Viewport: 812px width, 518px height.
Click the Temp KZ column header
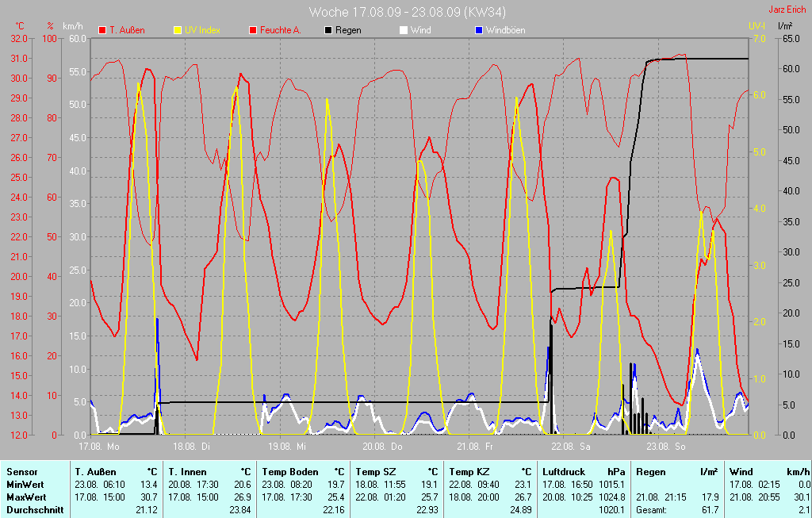(x=469, y=472)
